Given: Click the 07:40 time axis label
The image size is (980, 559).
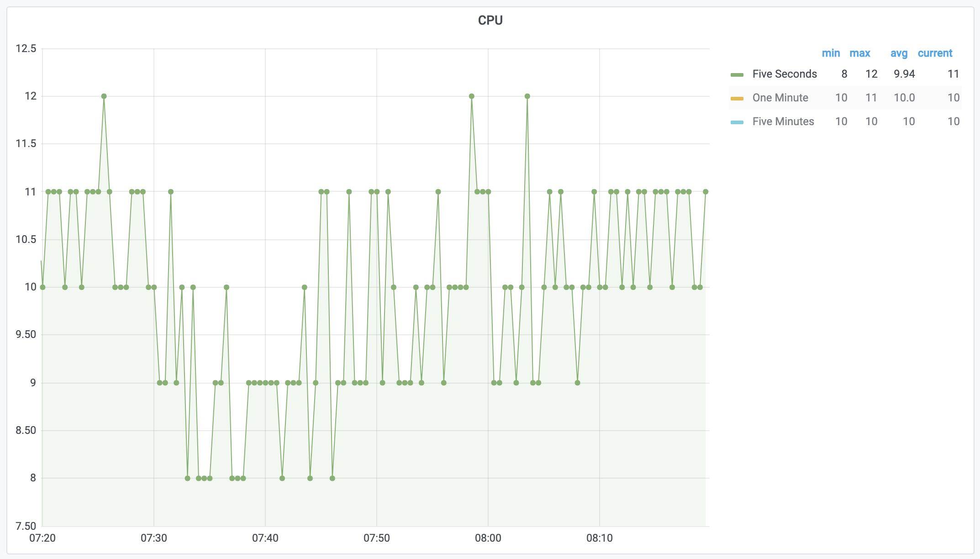Looking at the screenshot, I should [265, 538].
